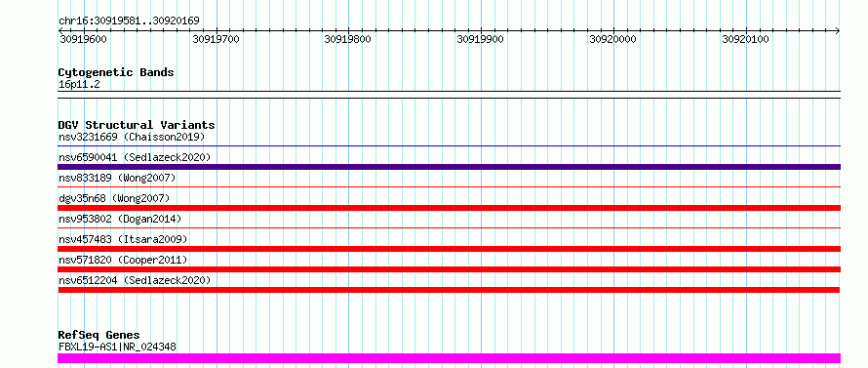868x368 pixels.
Task: Click the 16p11.2 band label
Action: tap(79, 85)
